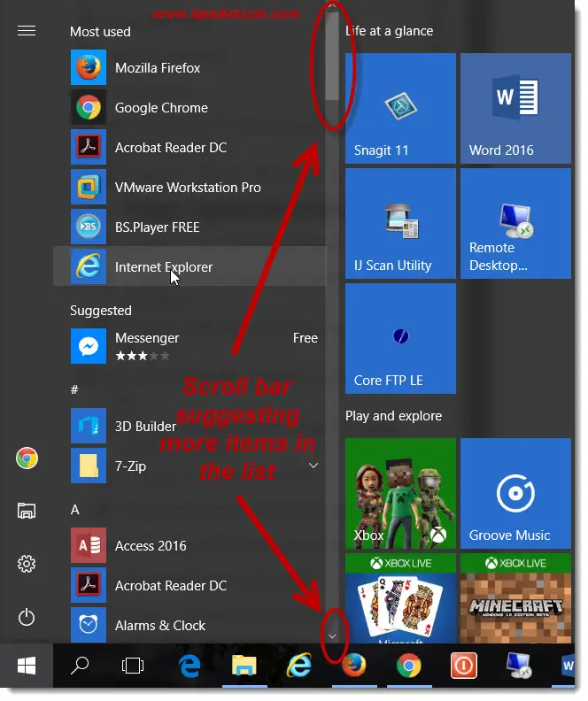The height and width of the screenshot is (701, 588).
Task: Open Internet Explorer from taskbar
Action: coord(298,666)
